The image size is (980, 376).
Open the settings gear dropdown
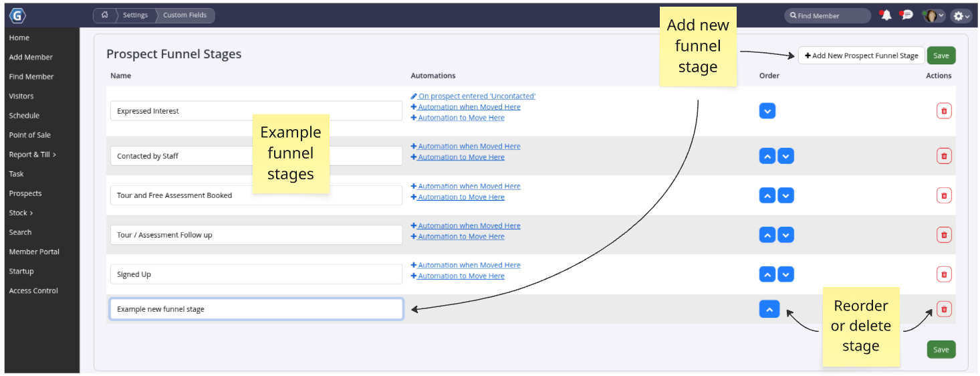click(x=961, y=15)
